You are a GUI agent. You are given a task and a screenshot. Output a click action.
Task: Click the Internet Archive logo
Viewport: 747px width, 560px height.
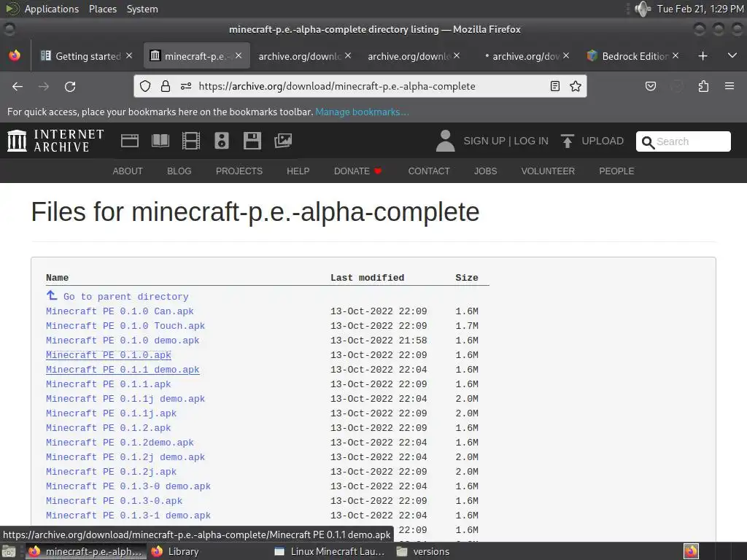pos(55,141)
